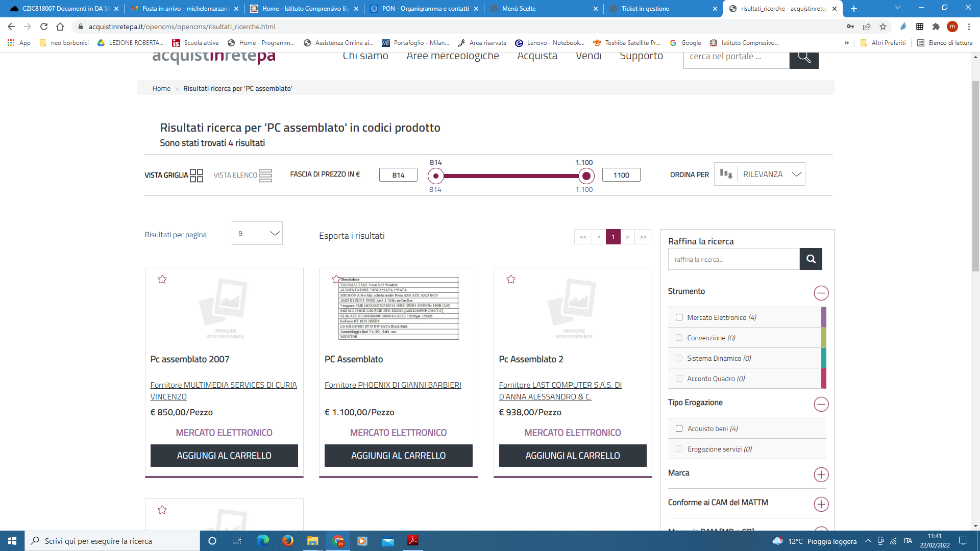Viewport: 980px width, 551px height.
Task: Open the results per page dropdown
Action: point(257,234)
